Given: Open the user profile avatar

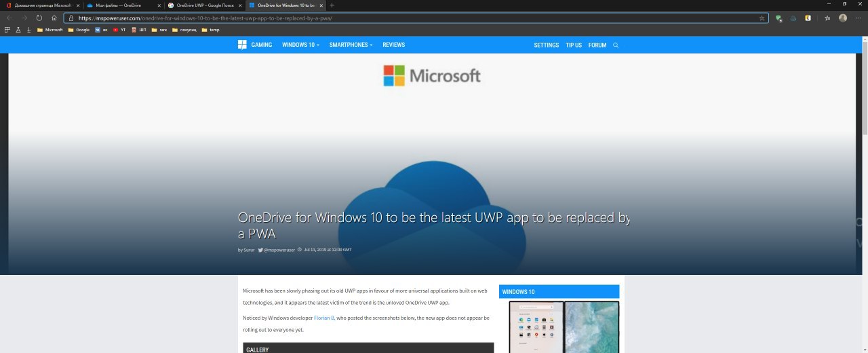Looking at the screenshot, I should coord(843,18).
